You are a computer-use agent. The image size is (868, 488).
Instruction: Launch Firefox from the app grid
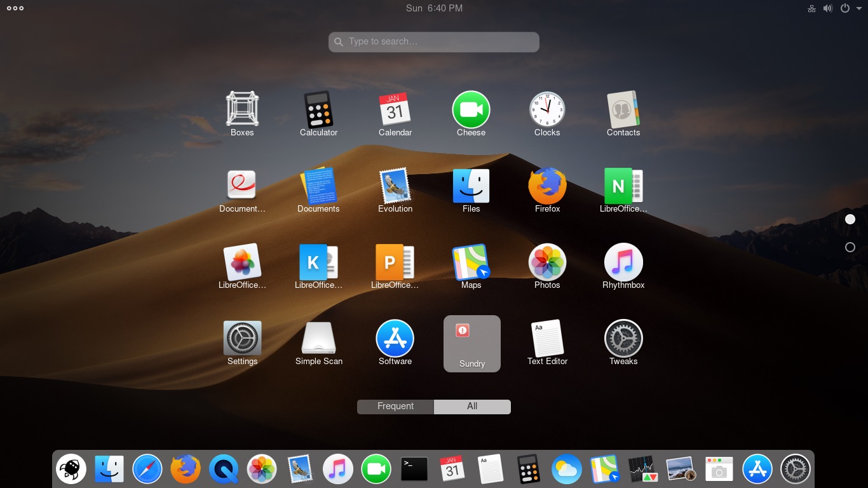click(547, 191)
